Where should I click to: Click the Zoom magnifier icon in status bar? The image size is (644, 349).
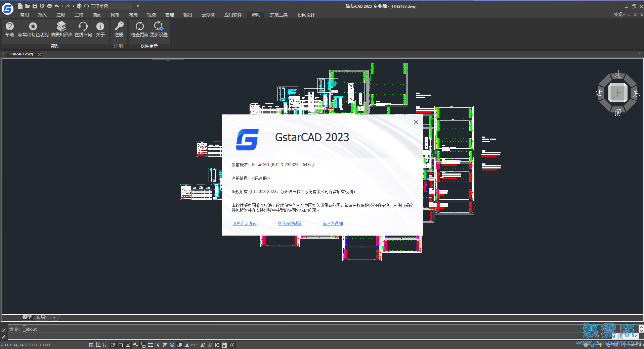click(172, 345)
